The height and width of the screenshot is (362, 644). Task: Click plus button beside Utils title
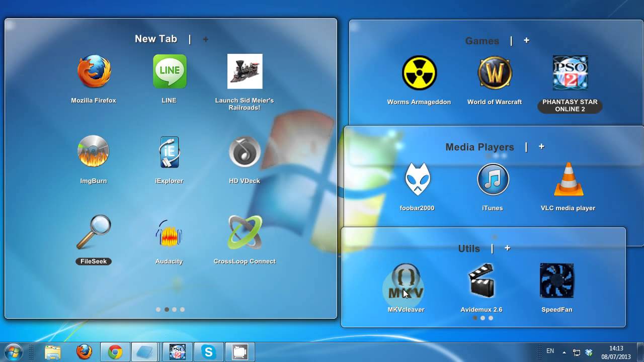[507, 248]
